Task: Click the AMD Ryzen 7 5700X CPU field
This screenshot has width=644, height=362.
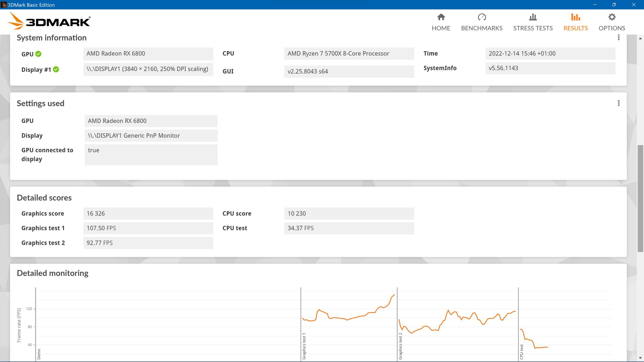Action: tap(349, 54)
